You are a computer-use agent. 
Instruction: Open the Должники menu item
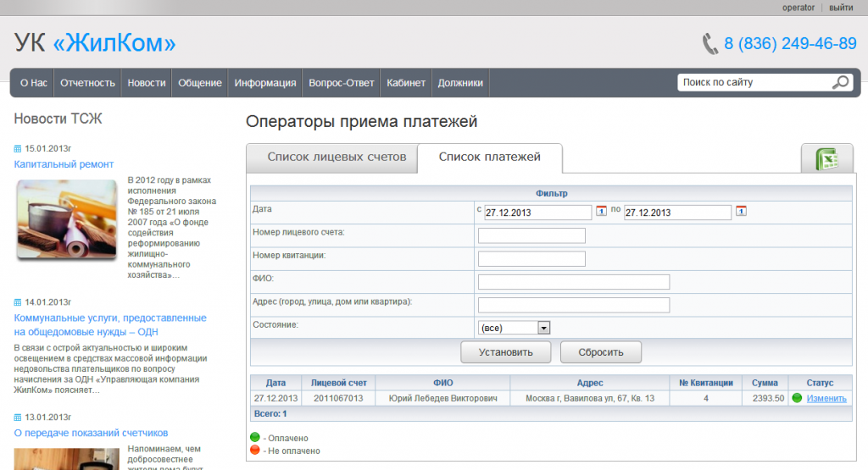pyautogui.click(x=461, y=83)
